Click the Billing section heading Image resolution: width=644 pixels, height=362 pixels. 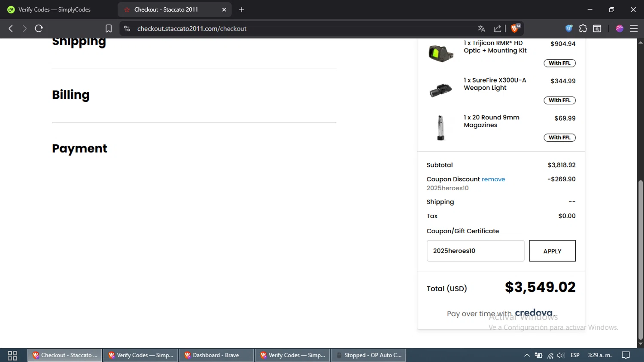[71, 95]
